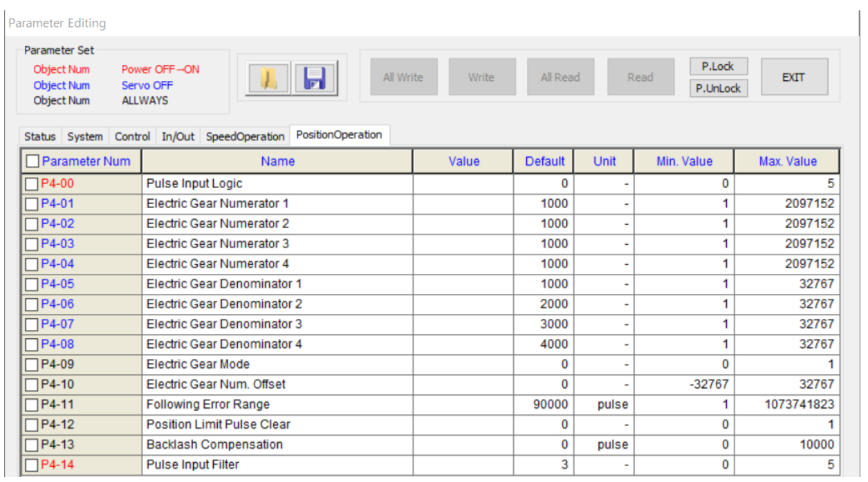
Task: Click the P.UnLock button
Action: pos(719,89)
